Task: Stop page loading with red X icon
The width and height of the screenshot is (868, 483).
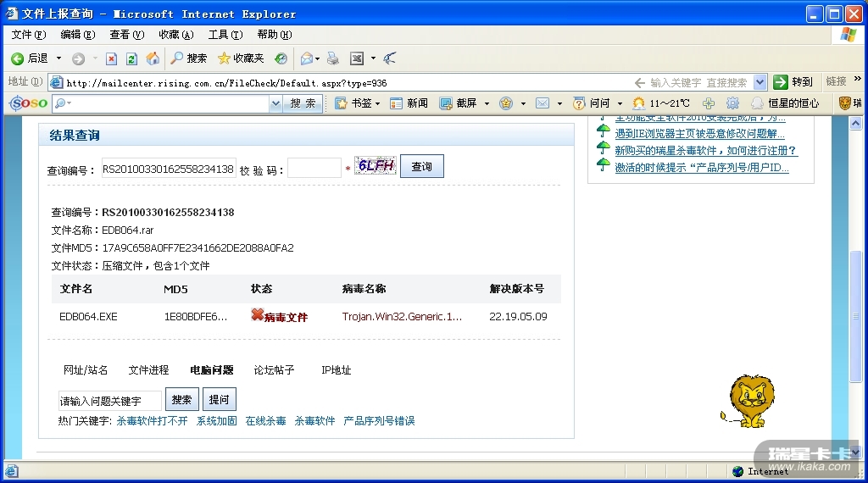Action: pos(111,58)
